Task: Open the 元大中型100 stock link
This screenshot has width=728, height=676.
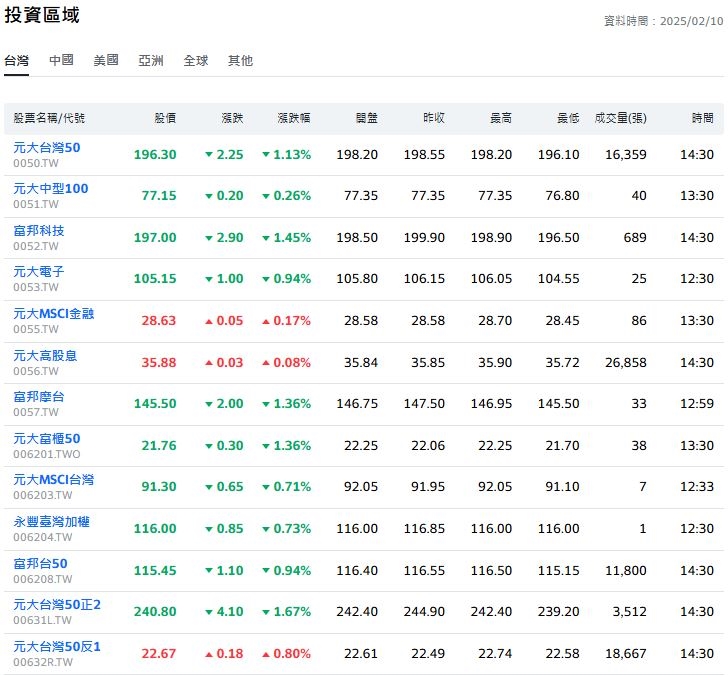Action: pos(51,189)
